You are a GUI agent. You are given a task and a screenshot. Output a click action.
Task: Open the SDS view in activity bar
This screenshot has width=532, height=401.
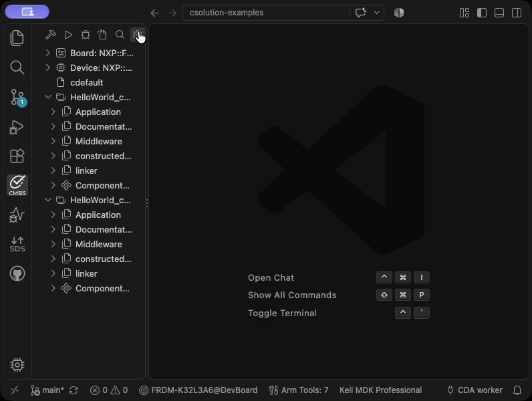pyautogui.click(x=17, y=244)
